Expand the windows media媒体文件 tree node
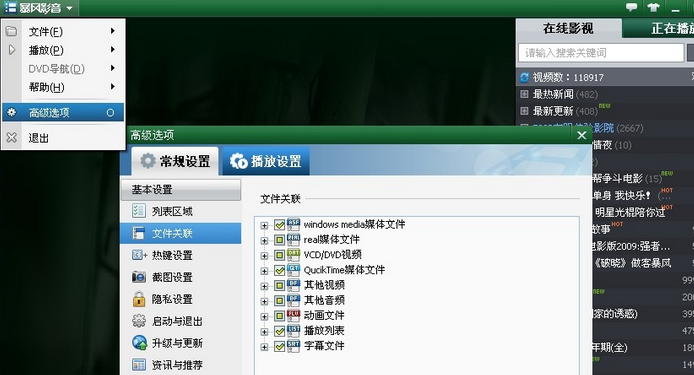The width and height of the screenshot is (694, 375). click(264, 225)
